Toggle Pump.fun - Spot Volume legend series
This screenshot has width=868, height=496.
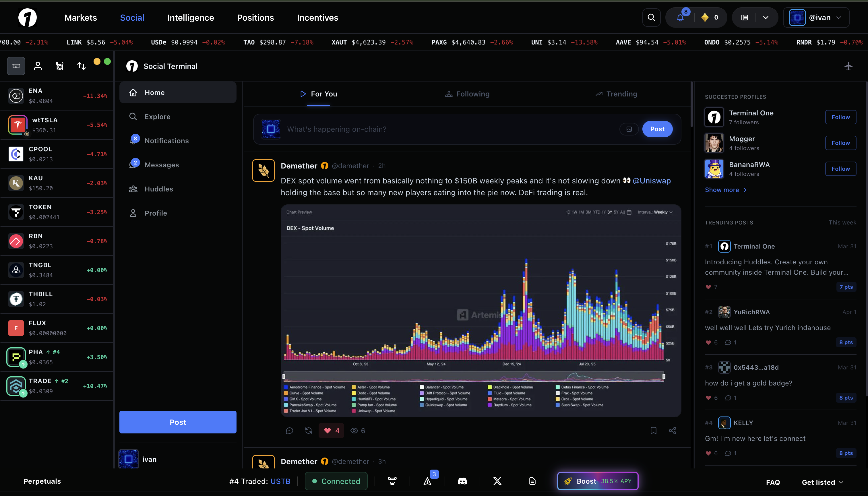click(374, 405)
